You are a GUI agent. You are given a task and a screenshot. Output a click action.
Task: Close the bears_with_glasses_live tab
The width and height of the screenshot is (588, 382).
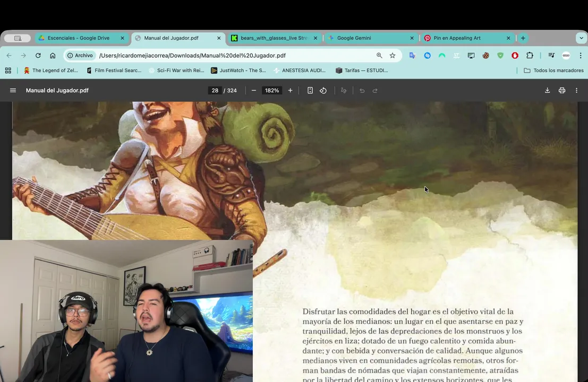[316, 38]
